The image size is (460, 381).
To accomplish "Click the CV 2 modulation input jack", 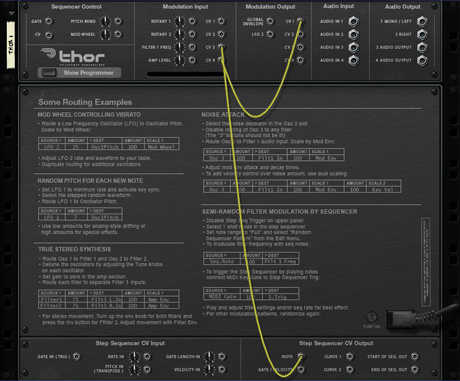I will click(221, 34).
